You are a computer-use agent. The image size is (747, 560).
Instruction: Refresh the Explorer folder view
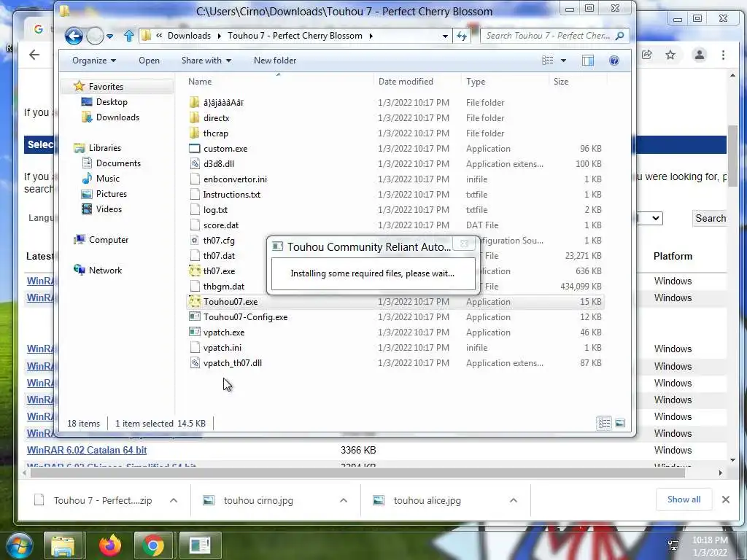(462, 36)
